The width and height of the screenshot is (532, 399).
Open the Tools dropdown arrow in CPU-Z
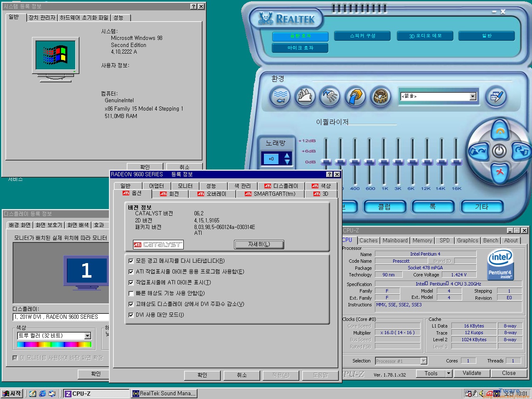tap(448, 373)
